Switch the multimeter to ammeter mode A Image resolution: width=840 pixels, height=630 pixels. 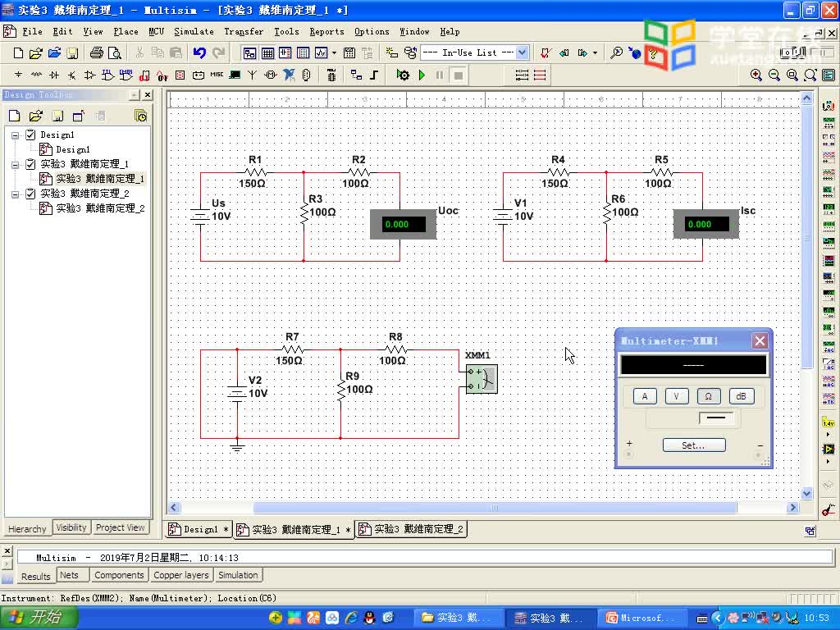645,396
